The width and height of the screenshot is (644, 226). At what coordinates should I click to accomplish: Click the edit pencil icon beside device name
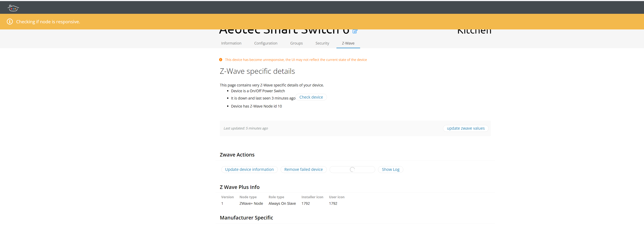click(x=355, y=31)
